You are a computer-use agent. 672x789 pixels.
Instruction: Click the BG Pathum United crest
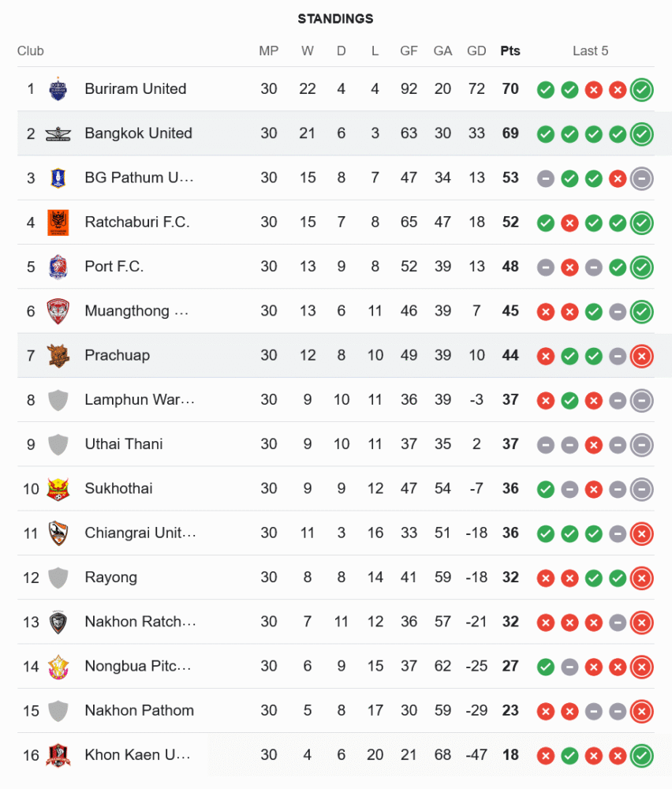(58, 178)
